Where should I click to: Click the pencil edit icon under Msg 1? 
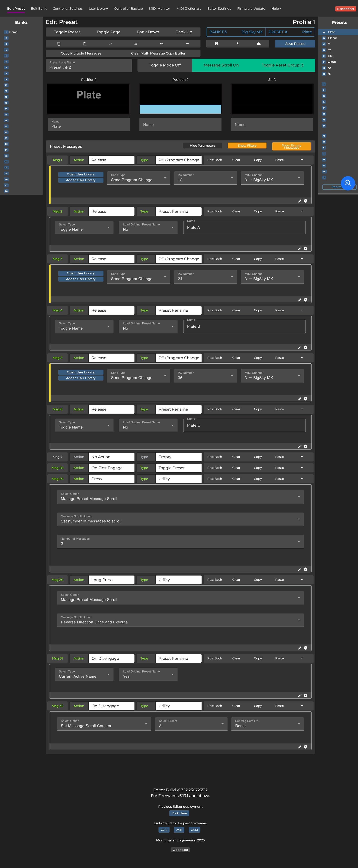point(300,201)
